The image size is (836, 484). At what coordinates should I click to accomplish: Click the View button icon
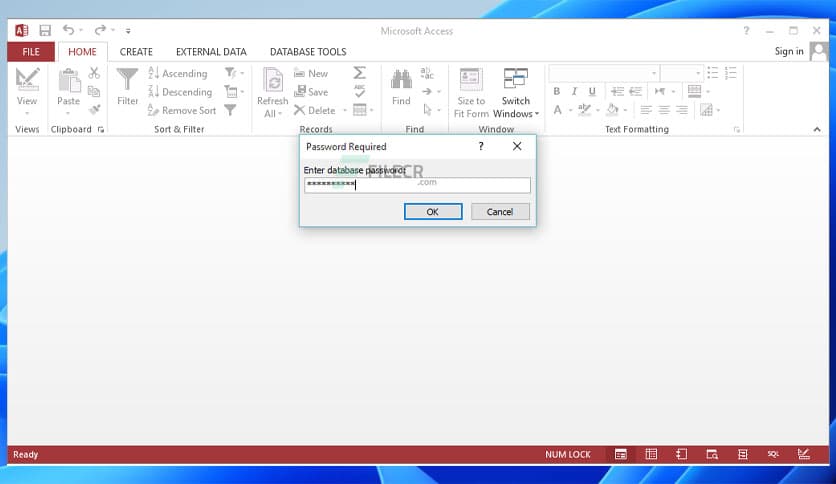[27, 79]
